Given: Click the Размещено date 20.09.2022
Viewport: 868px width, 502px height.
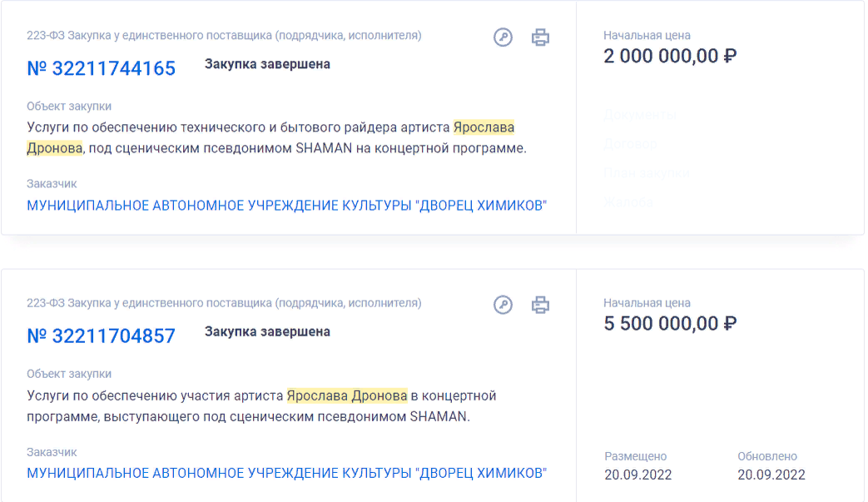Looking at the screenshot, I should click(x=637, y=475).
